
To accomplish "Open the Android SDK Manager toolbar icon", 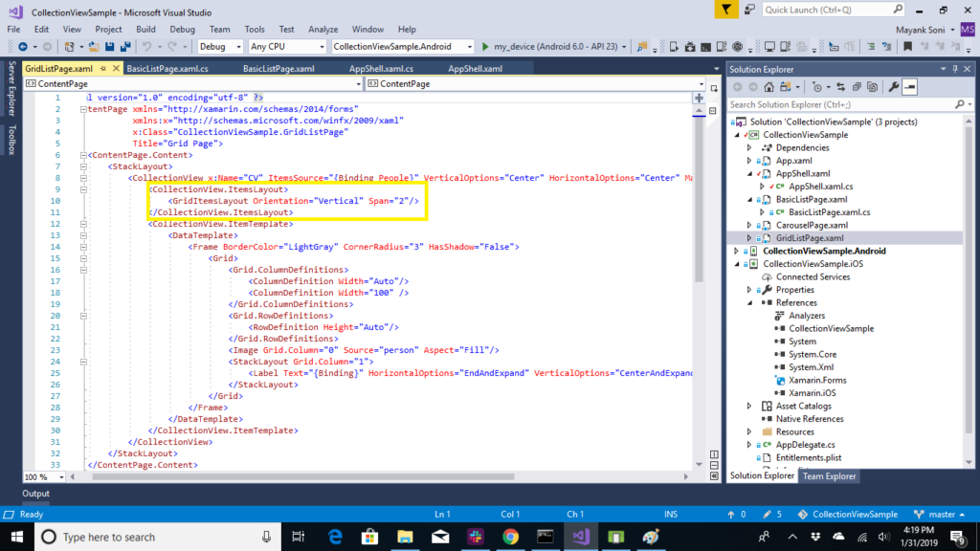I will tap(690, 47).
